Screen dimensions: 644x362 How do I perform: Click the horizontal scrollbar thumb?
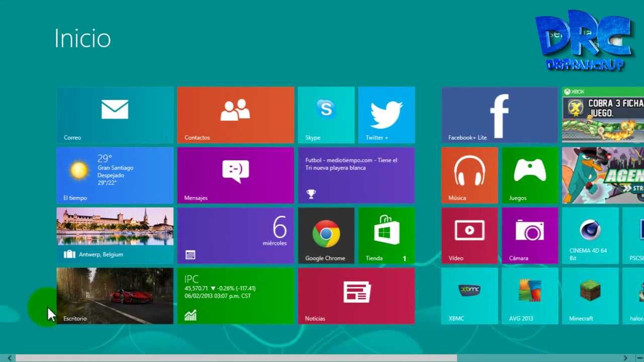tap(236, 358)
